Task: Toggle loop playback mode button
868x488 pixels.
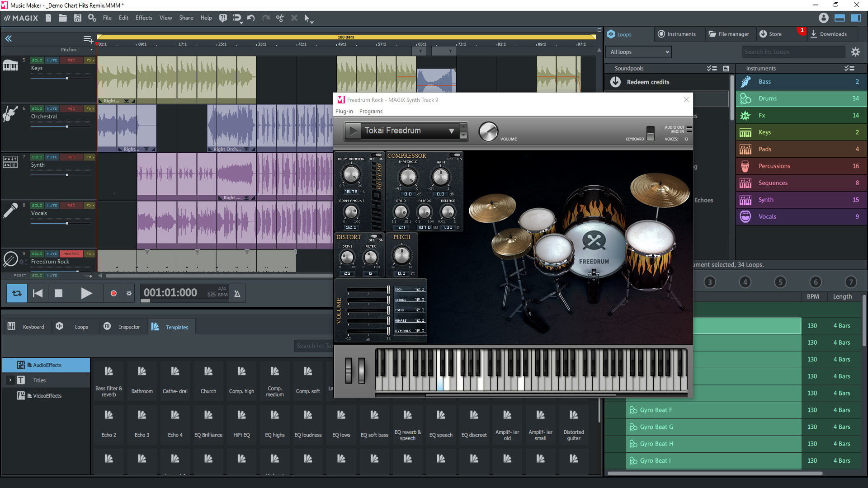Action: pyautogui.click(x=17, y=294)
